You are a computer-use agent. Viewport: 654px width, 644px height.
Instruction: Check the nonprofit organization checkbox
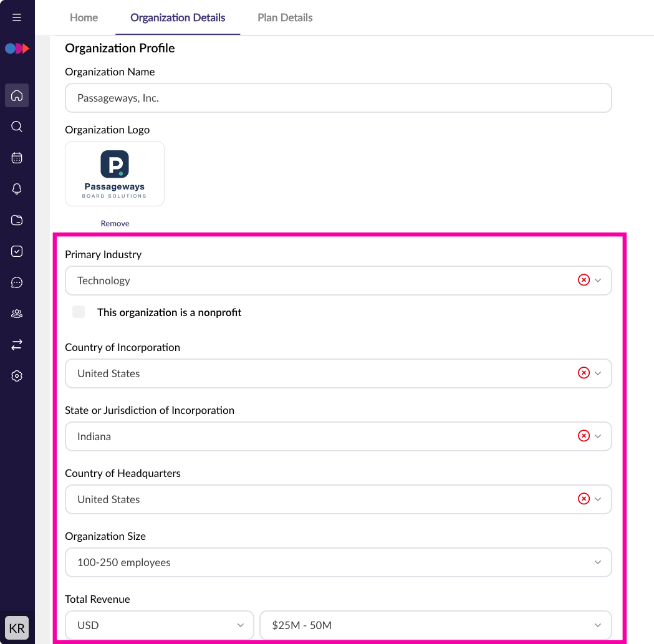79,312
